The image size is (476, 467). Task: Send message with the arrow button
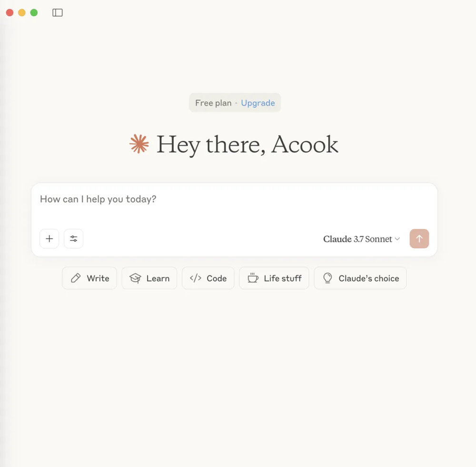(419, 239)
